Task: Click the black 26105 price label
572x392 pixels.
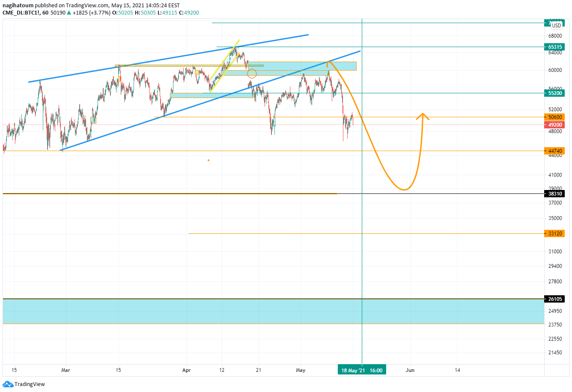Action: point(555,299)
